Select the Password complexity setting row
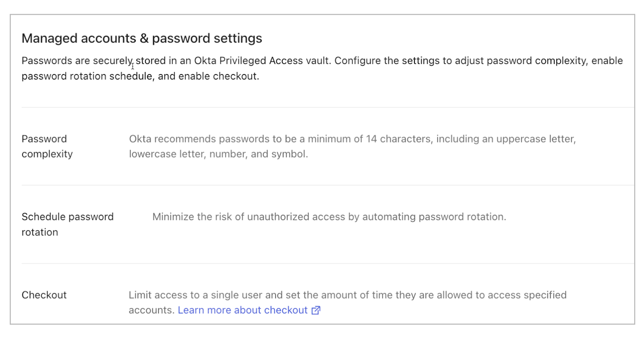 coord(313,147)
